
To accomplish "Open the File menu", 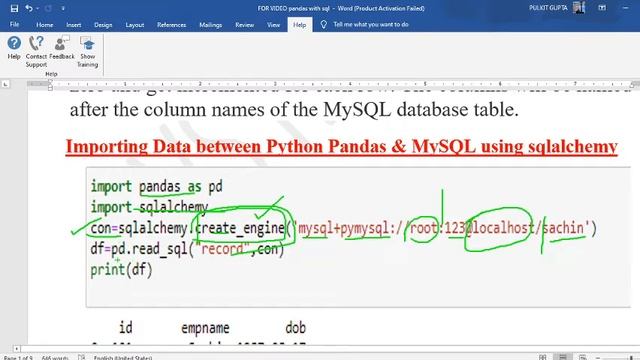I will click(x=14, y=24).
